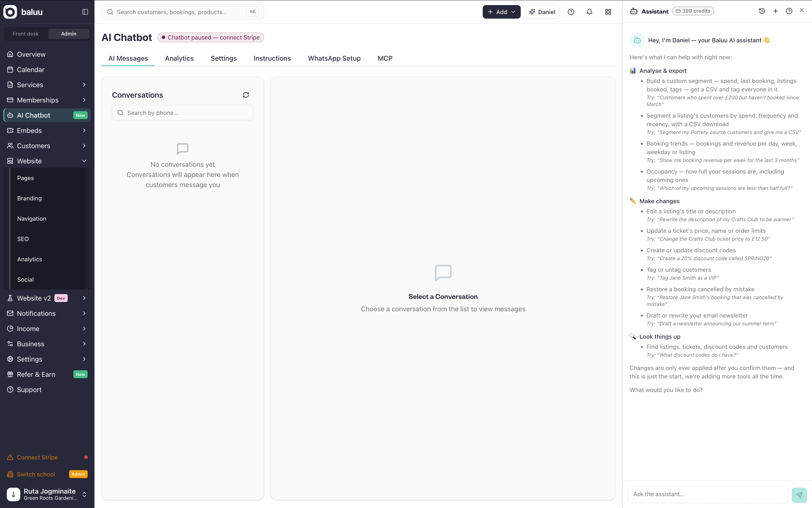
Task: Focus the Search by phone field
Action: point(182,113)
